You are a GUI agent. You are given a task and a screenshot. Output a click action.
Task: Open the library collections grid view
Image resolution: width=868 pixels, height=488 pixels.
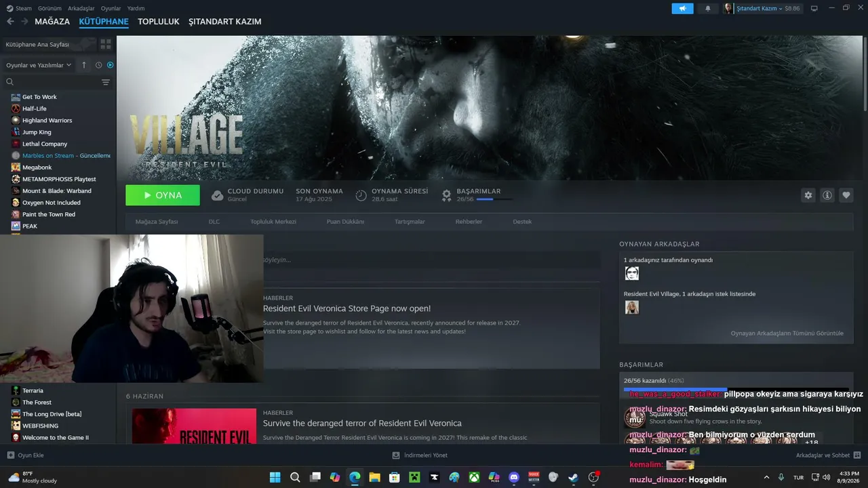[106, 44]
